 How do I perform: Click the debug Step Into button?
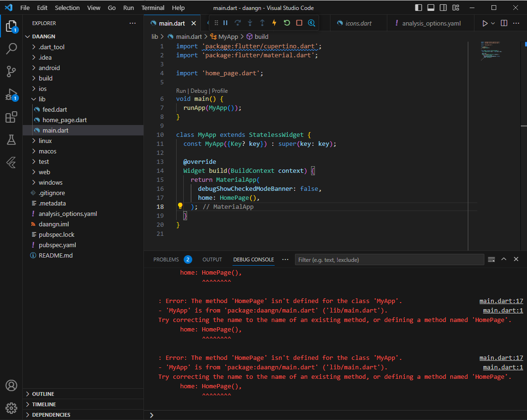coord(250,23)
